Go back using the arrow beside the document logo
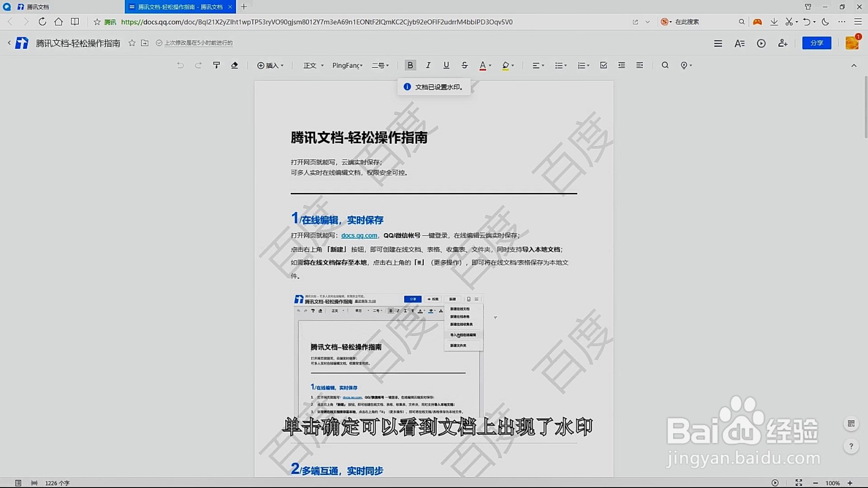Viewport: 868px width, 488px height. [9, 43]
